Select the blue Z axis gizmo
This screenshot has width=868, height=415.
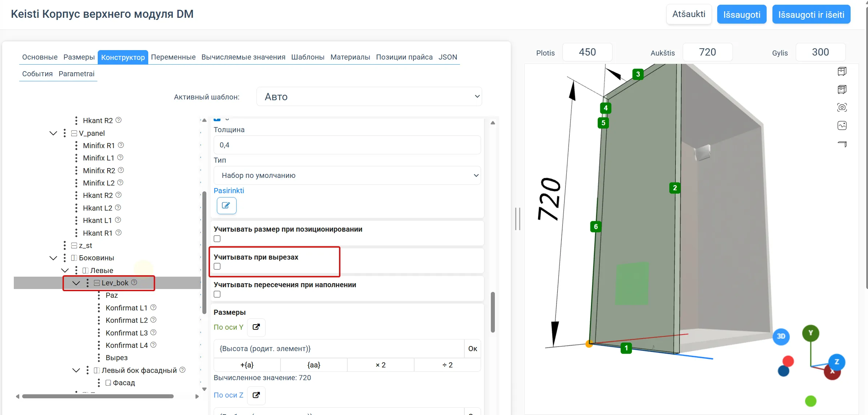click(836, 362)
